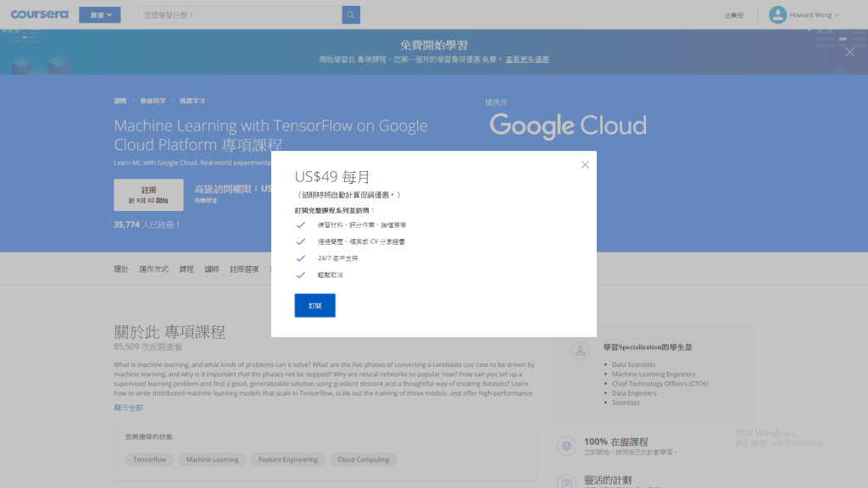This screenshot has width=868, height=488.
Task: Switch to the 運作方式 tab
Action: click(x=154, y=269)
